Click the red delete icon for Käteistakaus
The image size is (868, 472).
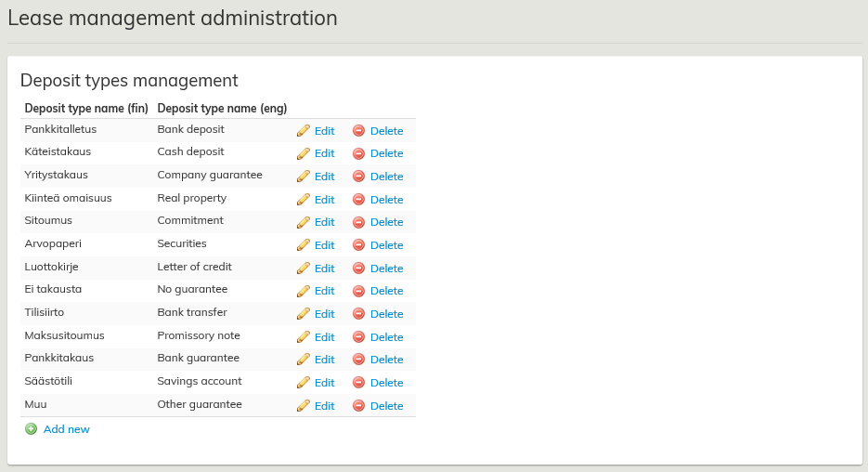click(358, 153)
